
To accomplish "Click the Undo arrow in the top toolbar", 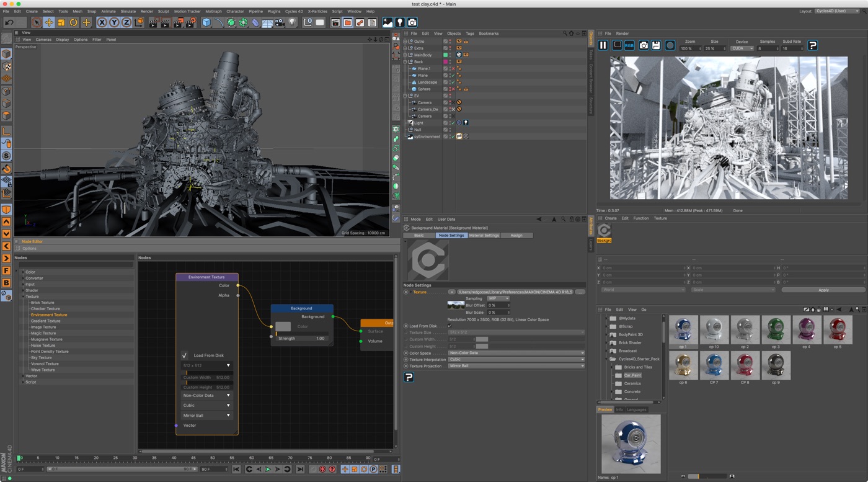I will pos(9,22).
